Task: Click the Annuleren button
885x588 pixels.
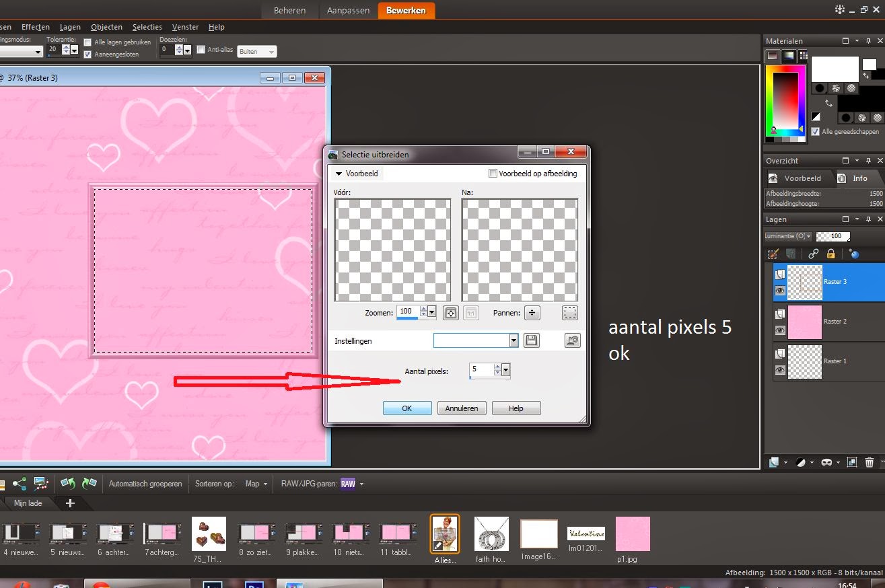Action: pyautogui.click(x=462, y=408)
